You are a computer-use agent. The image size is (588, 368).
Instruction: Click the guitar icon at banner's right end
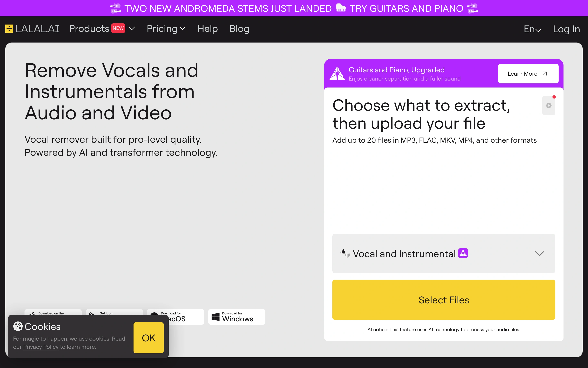tap(473, 8)
